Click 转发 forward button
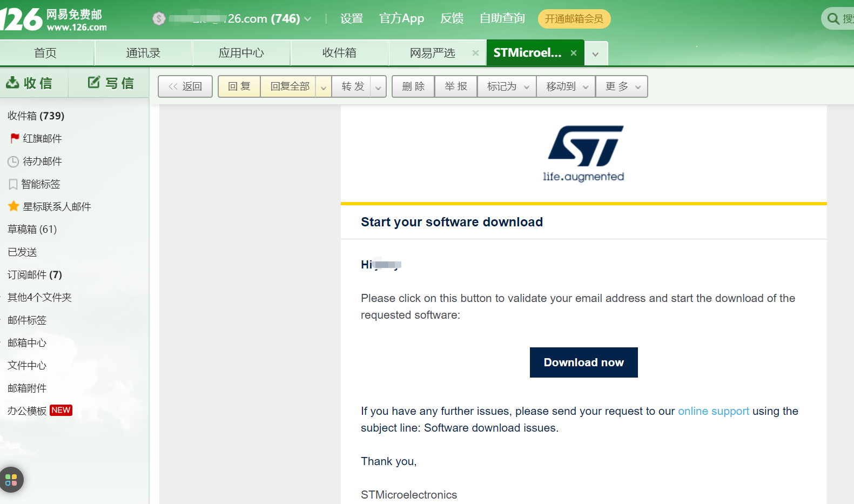Image resolution: width=854 pixels, height=504 pixels. [x=353, y=86]
